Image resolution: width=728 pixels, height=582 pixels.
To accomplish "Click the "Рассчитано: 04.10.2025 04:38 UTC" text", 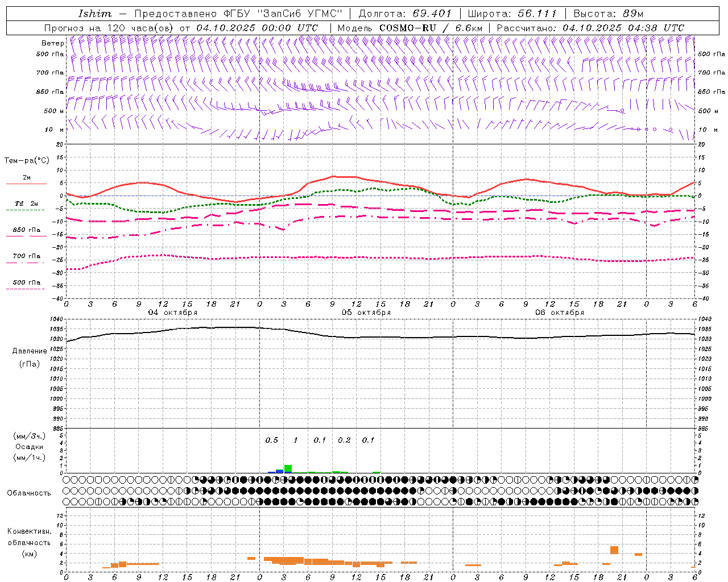I will click(590, 28).
